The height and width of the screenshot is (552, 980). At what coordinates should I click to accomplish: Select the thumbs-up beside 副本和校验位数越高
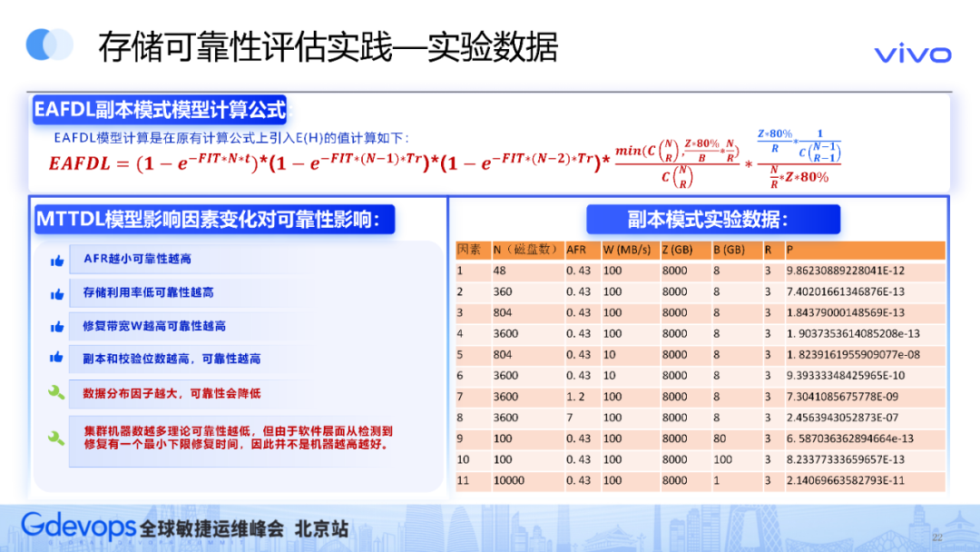pos(54,358)
